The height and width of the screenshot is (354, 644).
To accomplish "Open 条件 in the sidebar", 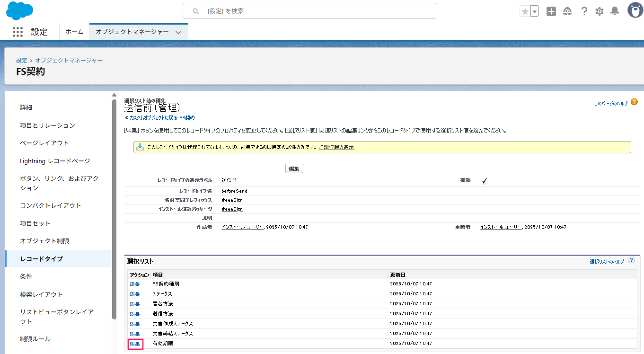I will click(26, 276).
